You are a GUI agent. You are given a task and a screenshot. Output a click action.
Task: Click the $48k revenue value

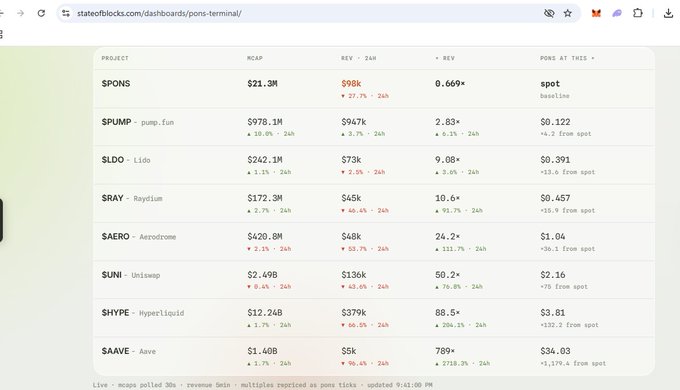pos(351,237)
